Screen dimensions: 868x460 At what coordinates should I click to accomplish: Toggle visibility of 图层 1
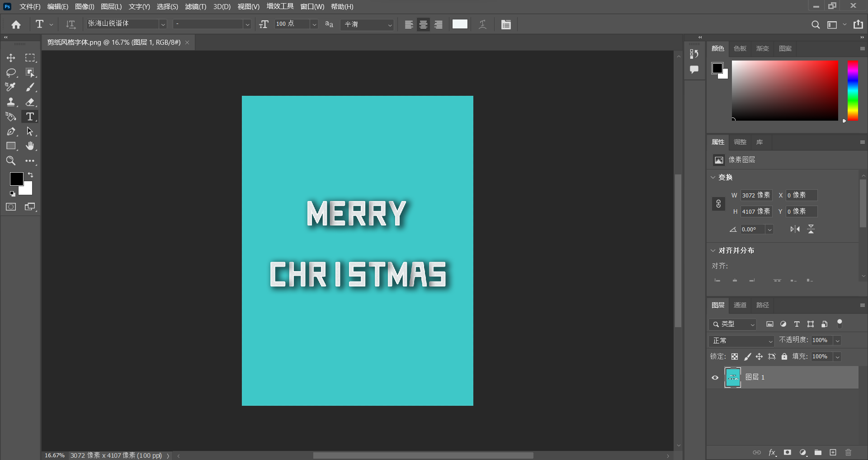pyautogui.click(x=715, y=378)
